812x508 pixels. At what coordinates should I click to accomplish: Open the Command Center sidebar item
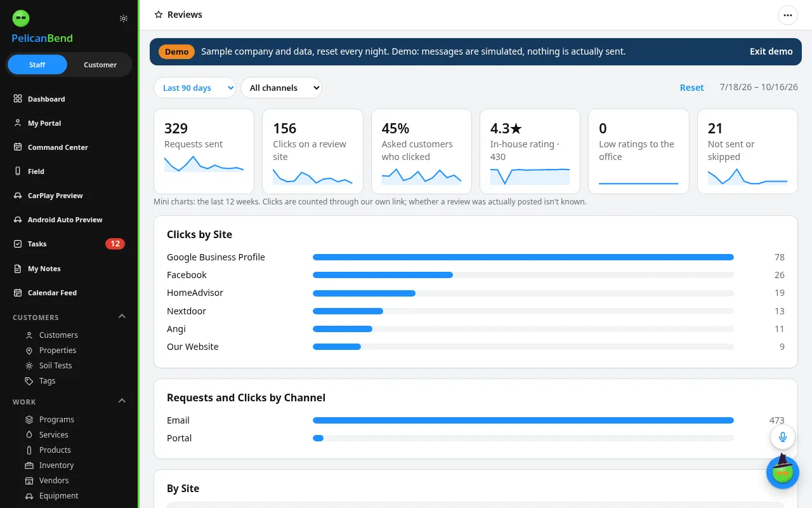[x=69, y=147]
